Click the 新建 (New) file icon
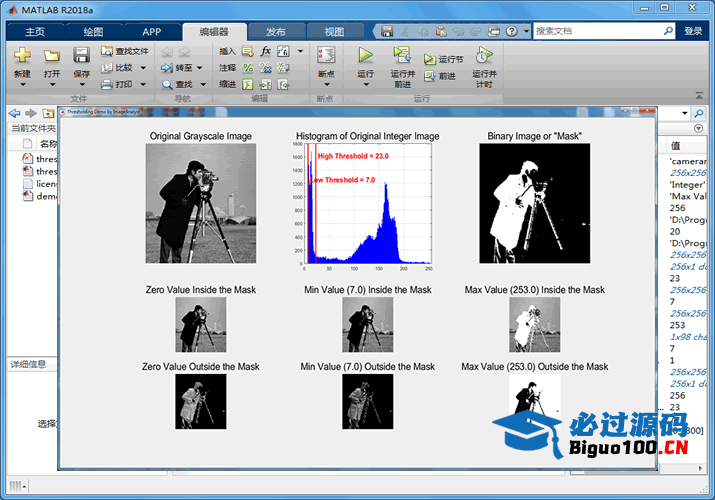This screenshot has height=500, width=715. tap(22, 55)
